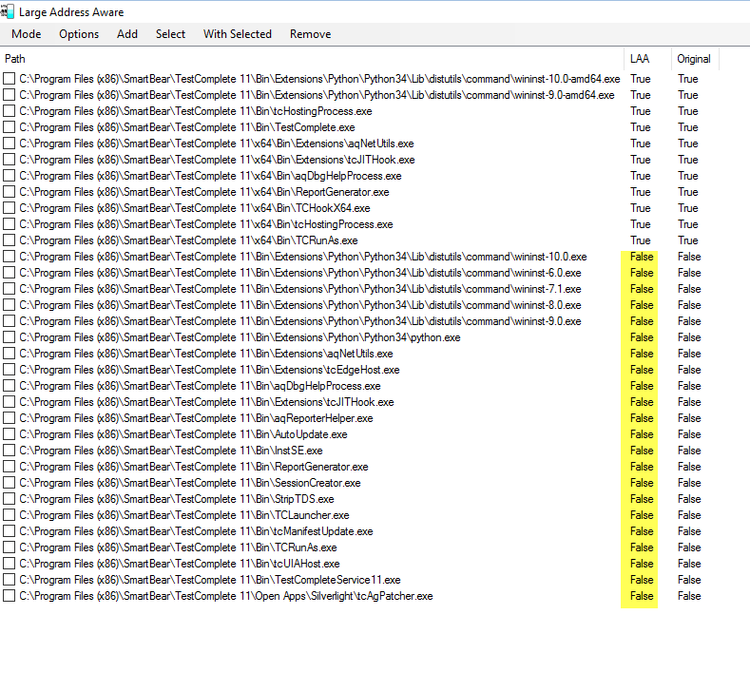Image resolution: width=750 pixels, height=691 pixels.
Task: Open the Options menu
Action: pyautogui.click(x=79, y=34)
